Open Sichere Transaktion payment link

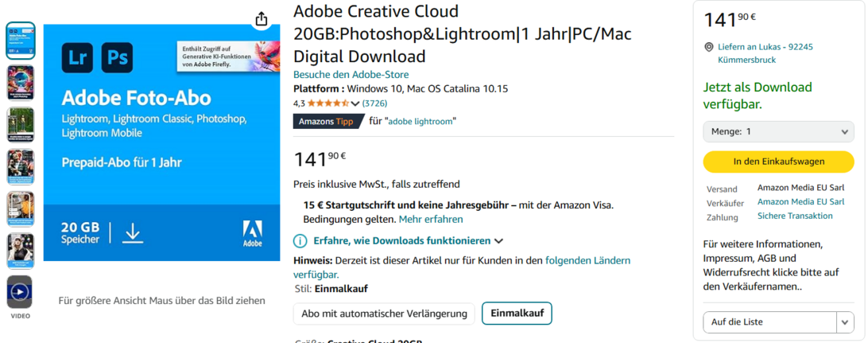point(795,216)
